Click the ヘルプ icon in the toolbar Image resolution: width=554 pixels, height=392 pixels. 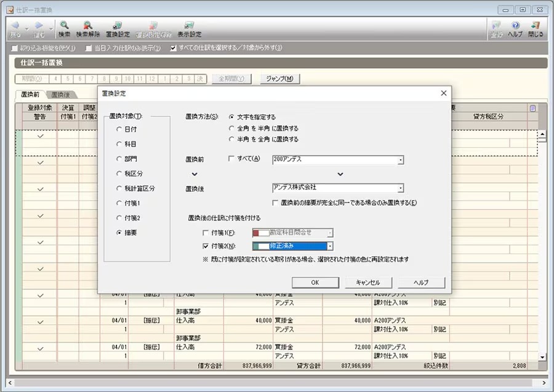pyautogui.click(x=515, y=30)
